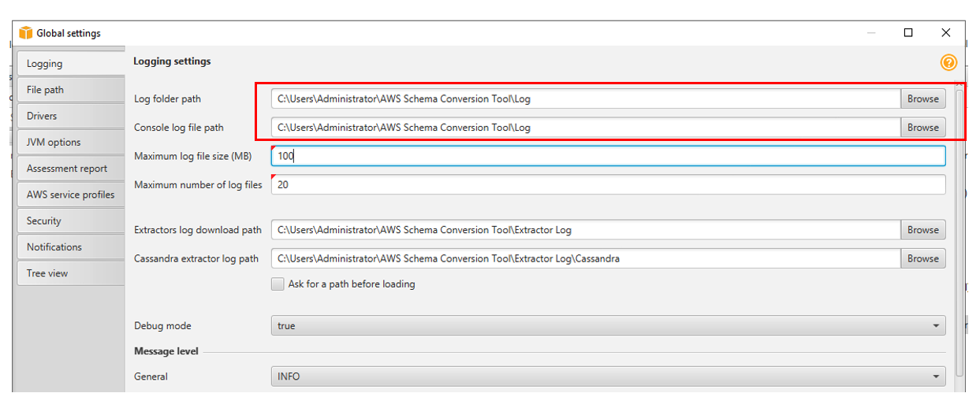This screenshot has height=419, width=980.
Task: Click the Cassandra extractor log path field
Action: point(586,258)
